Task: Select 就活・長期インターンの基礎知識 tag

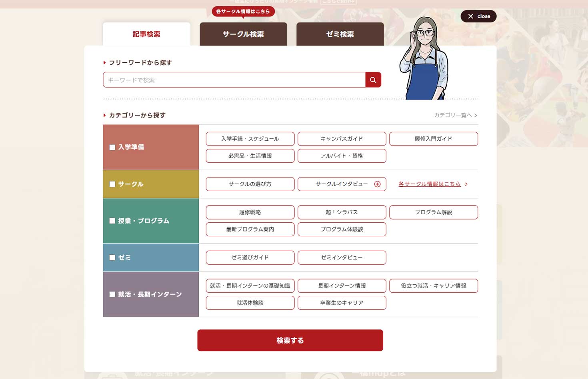Action: click(x=250, y=286)
